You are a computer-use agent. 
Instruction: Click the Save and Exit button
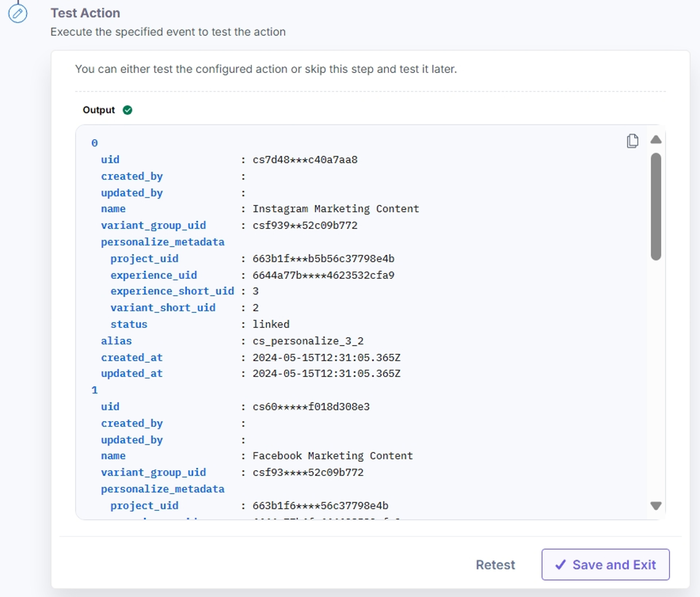click(x=605, y=565)
